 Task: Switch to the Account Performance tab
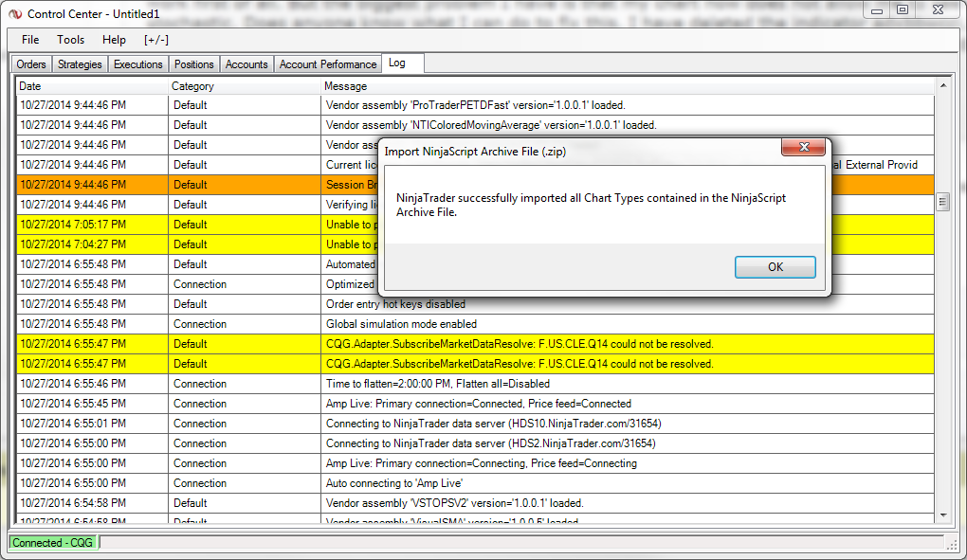point(327,64)
